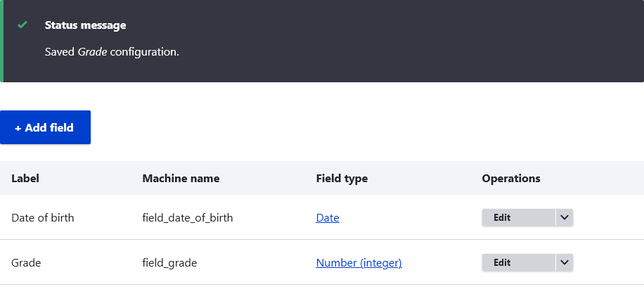Click the green checkmark status icon

click(x=22, y=25)
